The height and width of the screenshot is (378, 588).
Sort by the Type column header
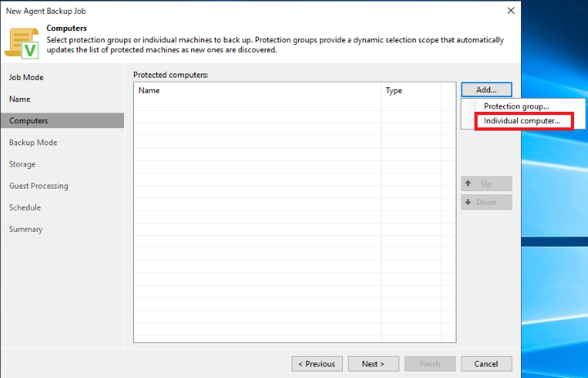point(411,91)
